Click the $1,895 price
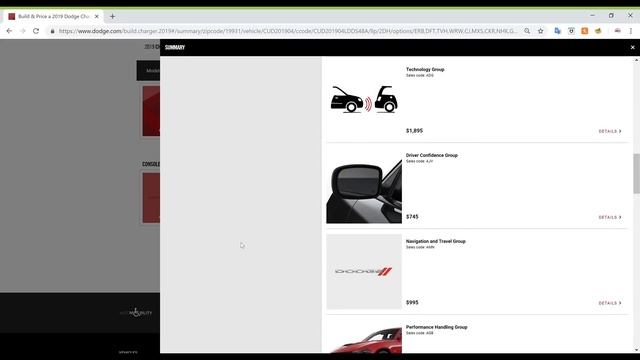The height and width of the screenshot is (360, 640). [x=414, y=131]
